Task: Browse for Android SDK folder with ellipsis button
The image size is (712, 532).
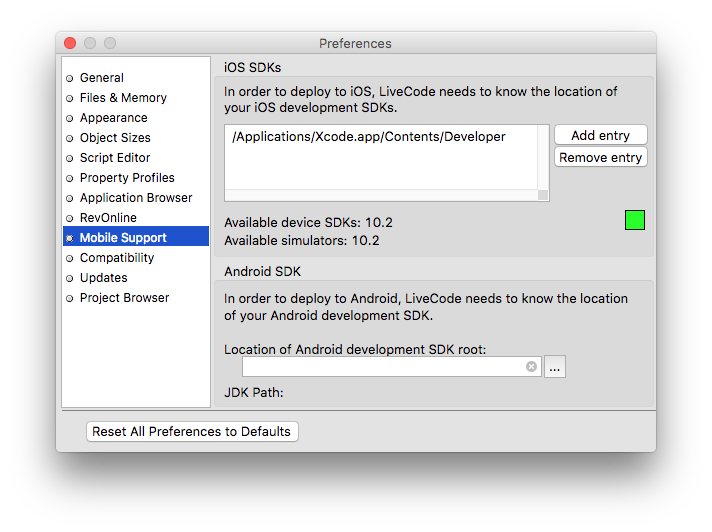Action: [555, 367]
